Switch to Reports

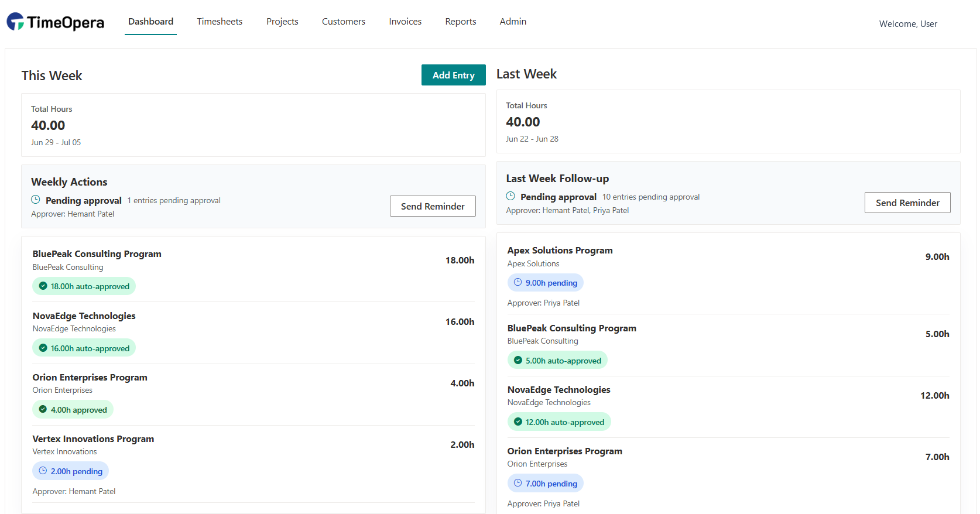pos(461,22)
